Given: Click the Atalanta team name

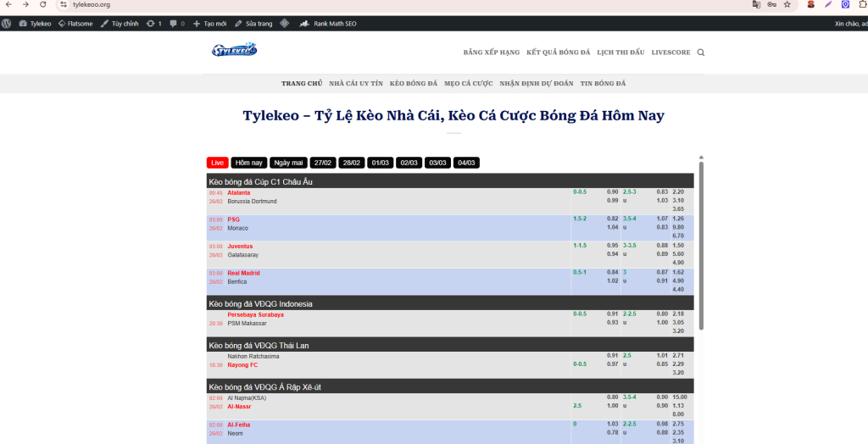Looking at the screenshot, I should pos(238,192).
